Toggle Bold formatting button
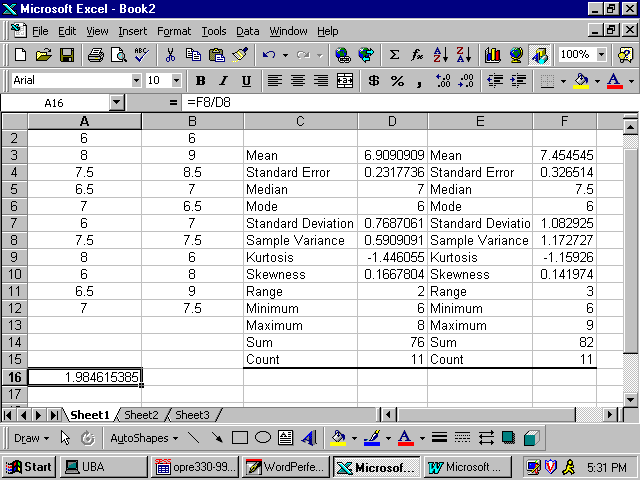 [x=200, y=80]
